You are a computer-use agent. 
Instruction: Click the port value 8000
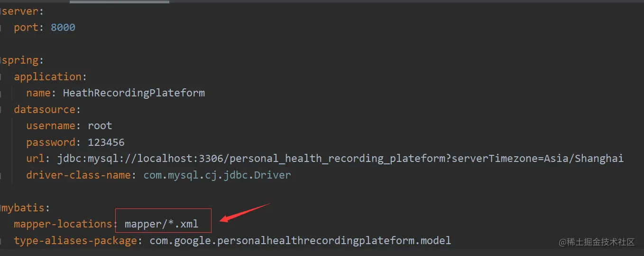click(63, 28)
